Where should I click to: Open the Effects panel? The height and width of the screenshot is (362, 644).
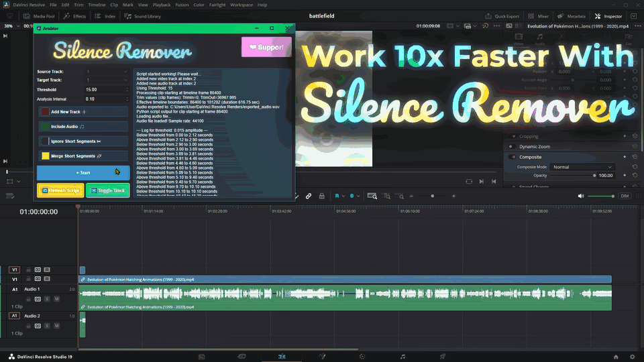[x=74, y=16]
